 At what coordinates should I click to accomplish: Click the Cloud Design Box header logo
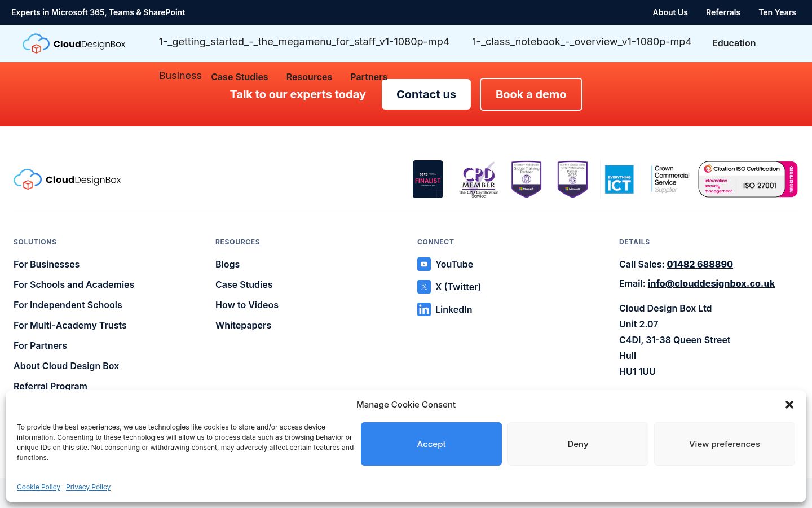pos(74,43)
